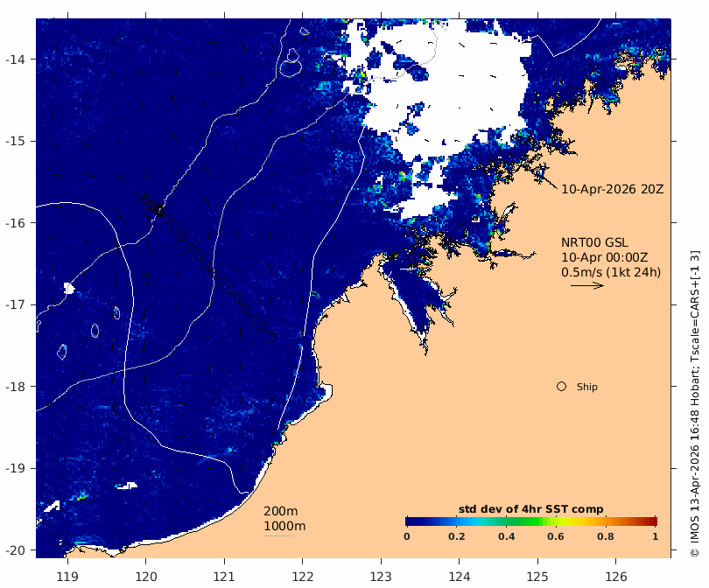Click the longitude axis label '124'

pos(460,577)
